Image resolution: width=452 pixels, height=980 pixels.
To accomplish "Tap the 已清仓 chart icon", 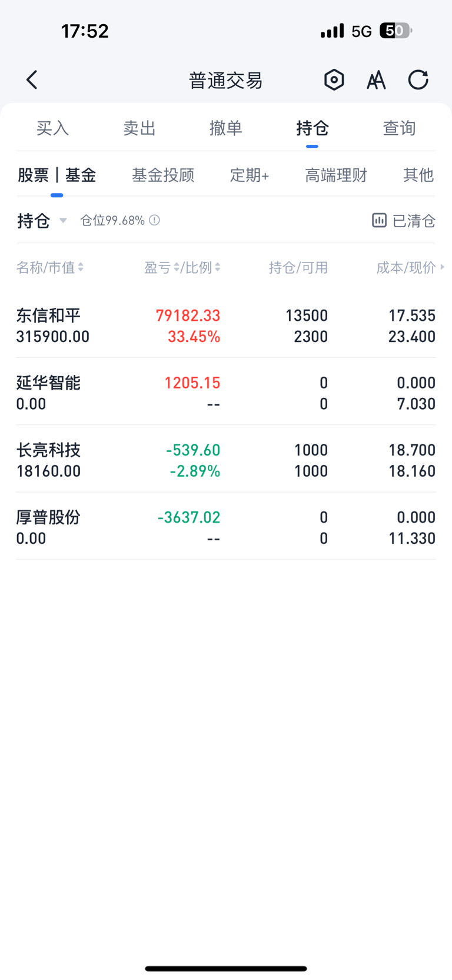I will pos(379,221).
